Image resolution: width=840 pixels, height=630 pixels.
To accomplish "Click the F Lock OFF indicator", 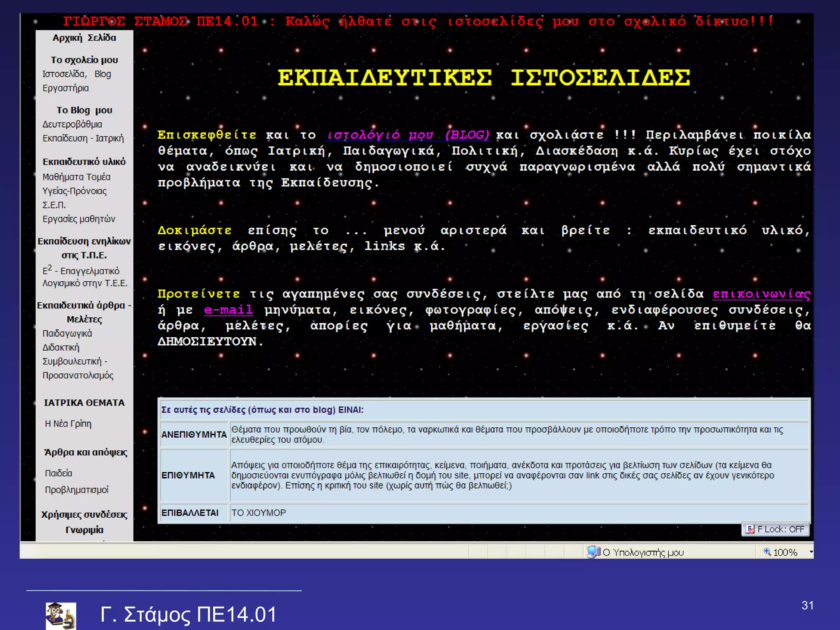I will (x=776, y=529).
